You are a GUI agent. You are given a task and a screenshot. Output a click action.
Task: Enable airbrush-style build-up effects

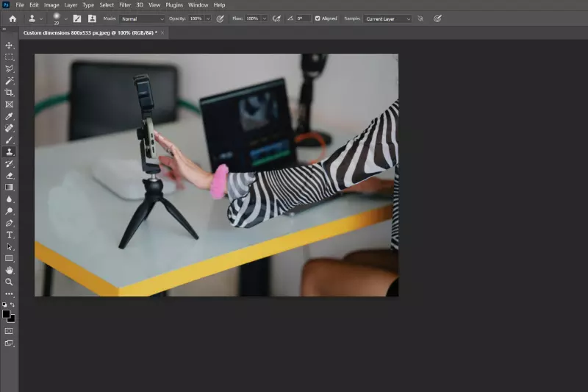tap(276, 19)
